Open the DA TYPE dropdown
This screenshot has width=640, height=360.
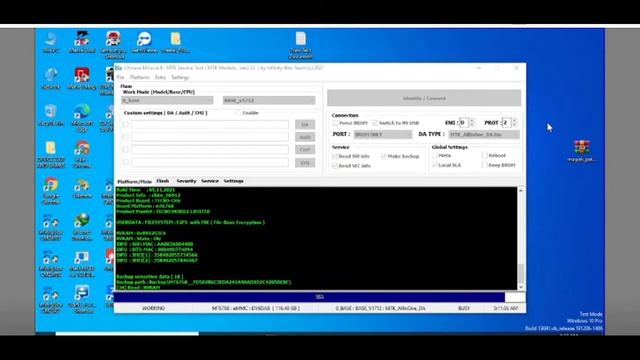click(x=484, y=134)
